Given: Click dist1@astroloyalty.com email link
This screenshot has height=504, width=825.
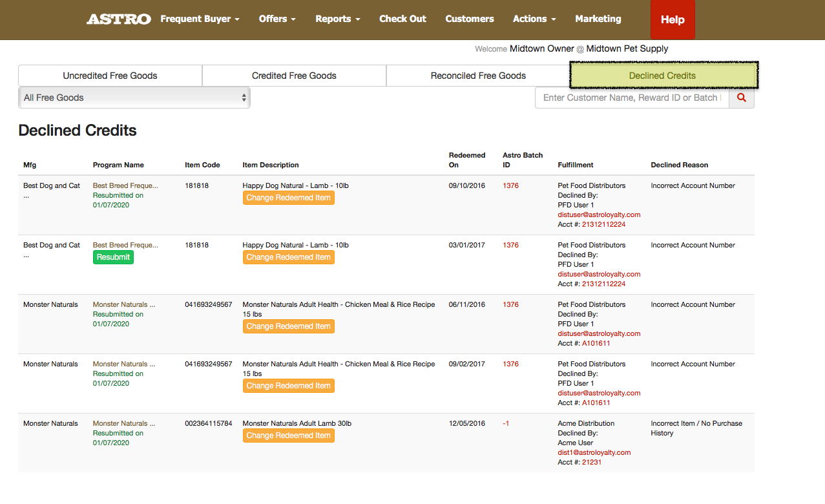Looking at the screenshot, I should (x=594, y=452).
